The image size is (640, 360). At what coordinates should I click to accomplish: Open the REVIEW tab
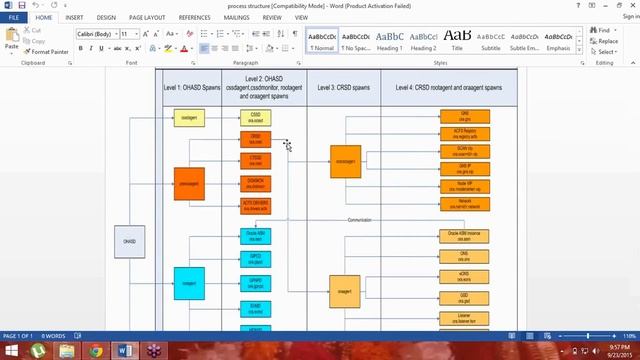[x=272, y=18]
